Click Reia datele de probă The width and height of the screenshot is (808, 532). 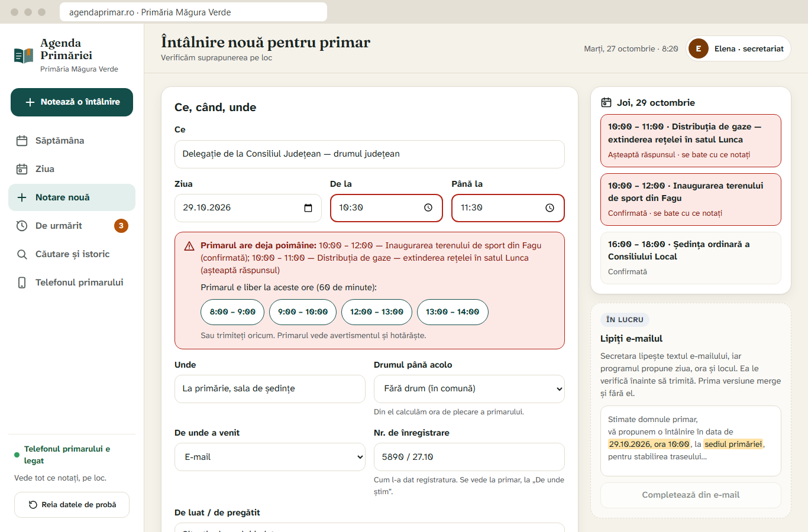(x=72, y=505)
